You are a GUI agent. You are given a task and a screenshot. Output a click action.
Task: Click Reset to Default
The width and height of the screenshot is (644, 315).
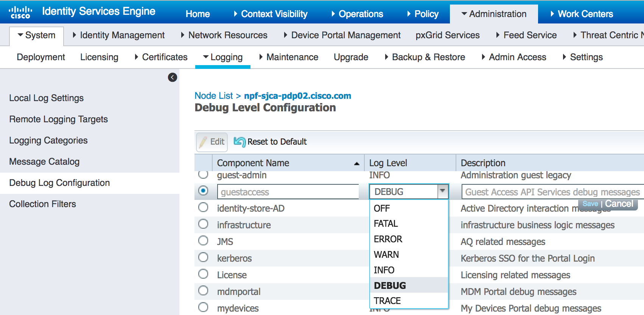[x=270, y=142]
